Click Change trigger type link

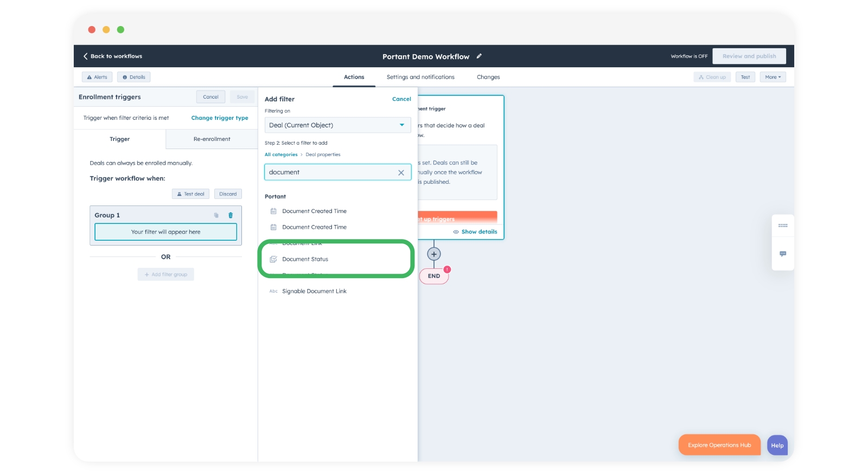[x=219, y=118]
